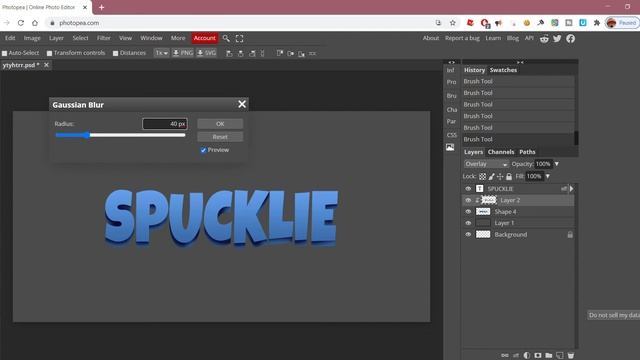The height and width of the screenshot is (360, 640).
Task: Add a raster mask icon
Action: (x=538, y=356)
